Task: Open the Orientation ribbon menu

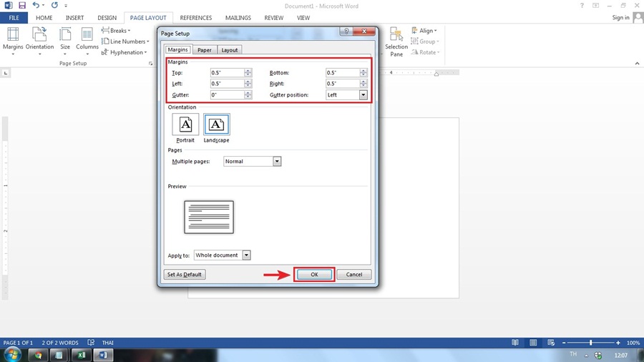Action: (39, 41)
